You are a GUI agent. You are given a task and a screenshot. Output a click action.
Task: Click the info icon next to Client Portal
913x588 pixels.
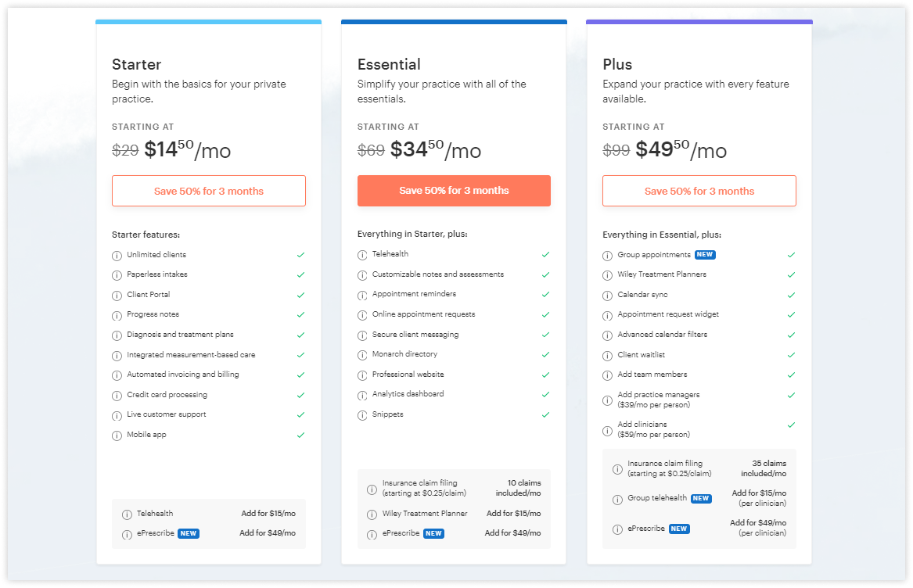(117, 296)
